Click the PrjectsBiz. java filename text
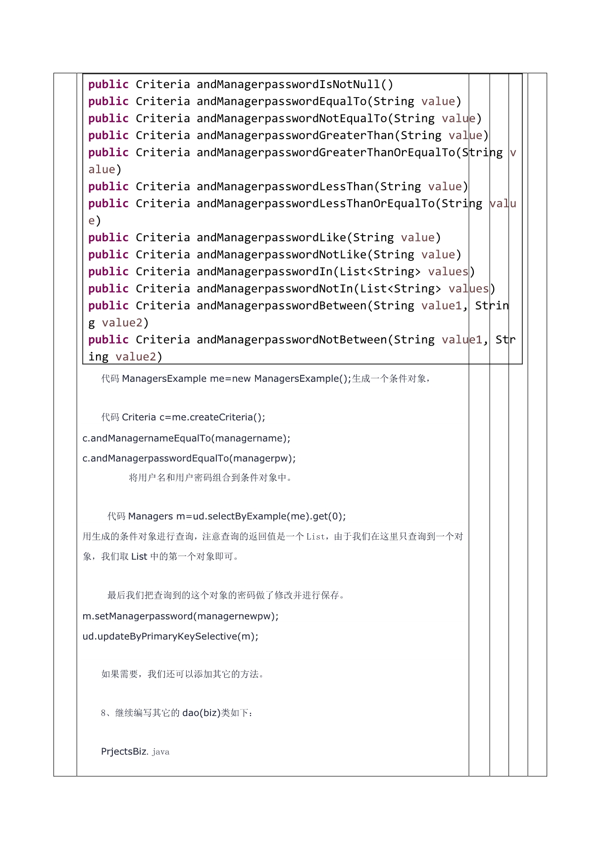This screenshot has height=868, width=614. tap(135, 752)
